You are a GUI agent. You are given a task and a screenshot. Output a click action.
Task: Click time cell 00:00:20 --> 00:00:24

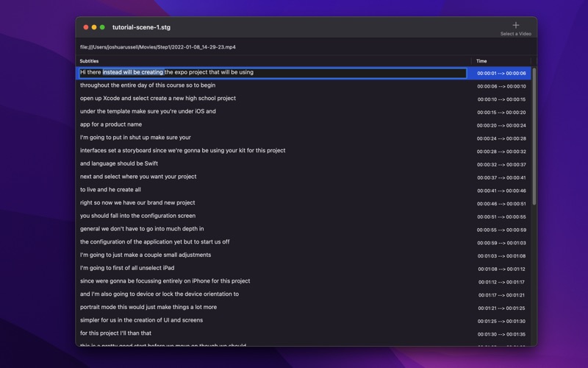(x=501, y=125)
